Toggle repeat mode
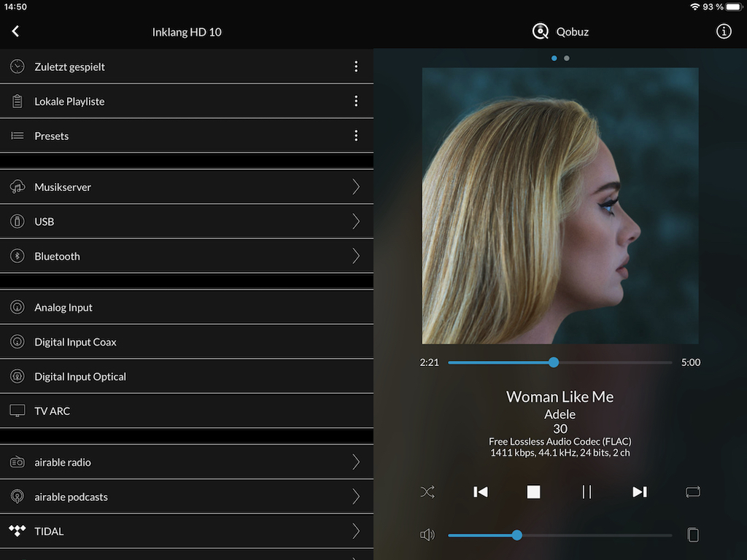 pos(693,492)
